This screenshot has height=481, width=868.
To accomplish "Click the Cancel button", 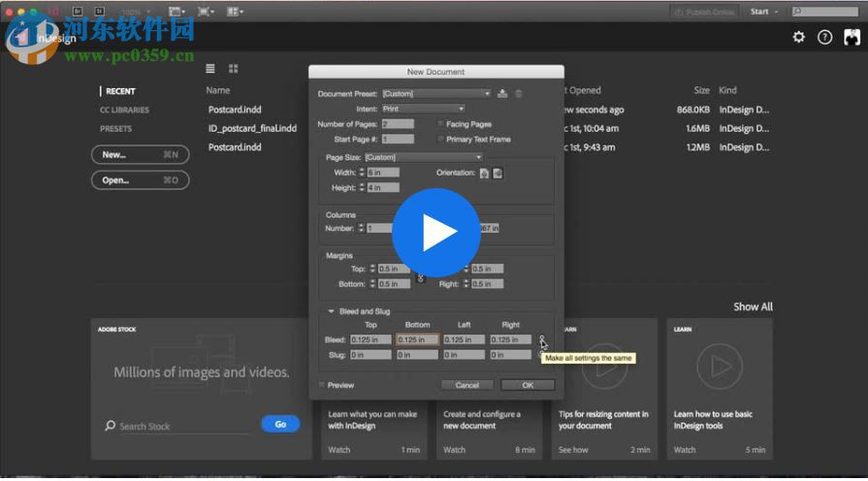I will point(467,385).
